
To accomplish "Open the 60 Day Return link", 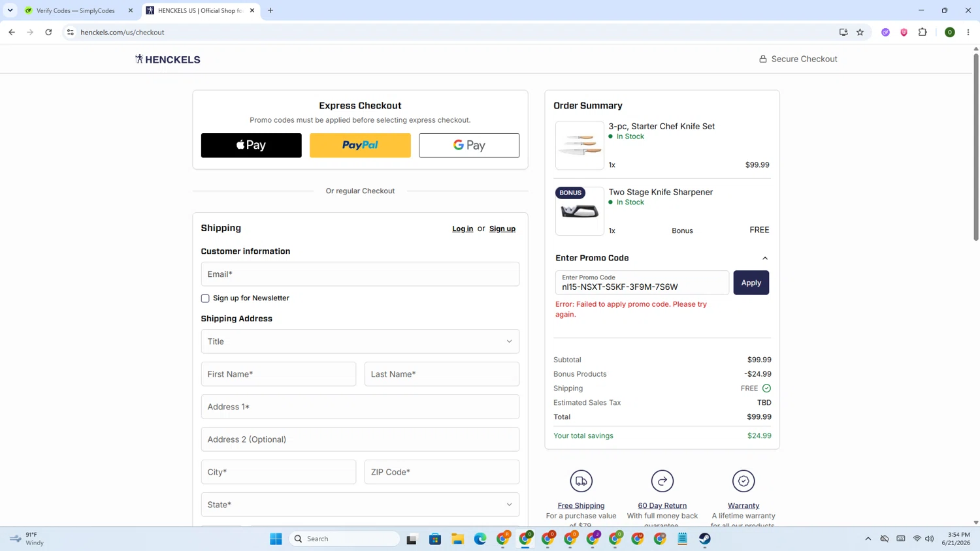I will (x=662, y=505).
